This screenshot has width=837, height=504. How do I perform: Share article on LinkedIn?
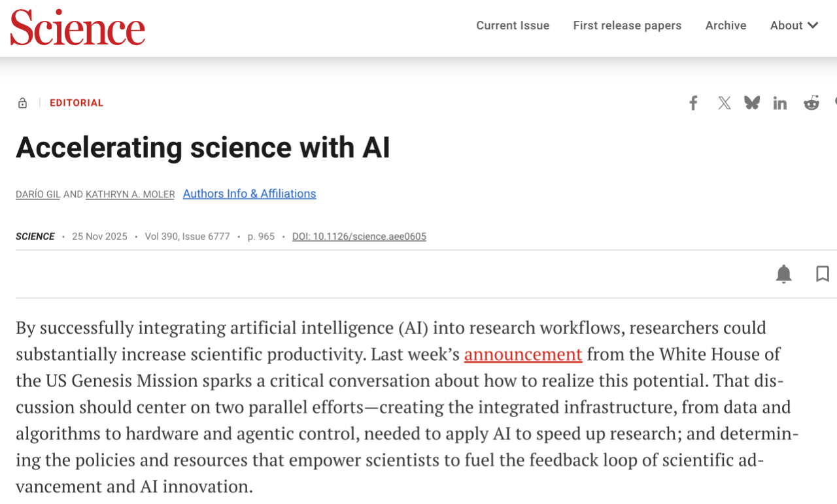coord(780,103)
